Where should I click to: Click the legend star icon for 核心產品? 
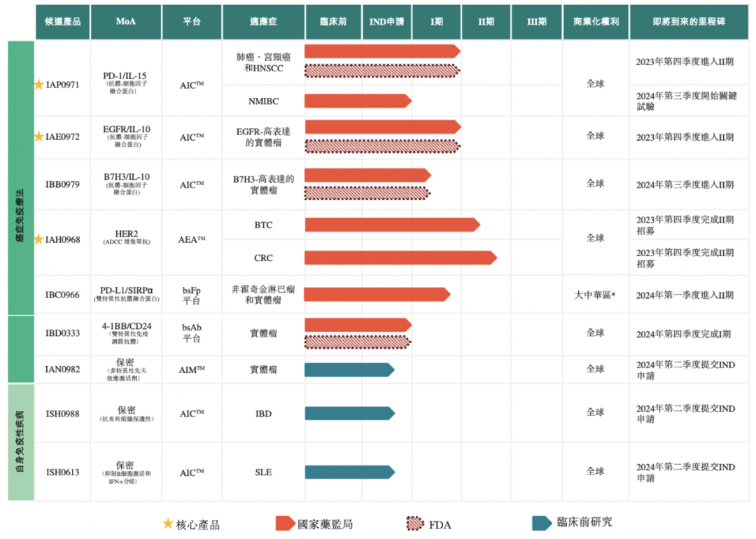(x=168, y=524)
